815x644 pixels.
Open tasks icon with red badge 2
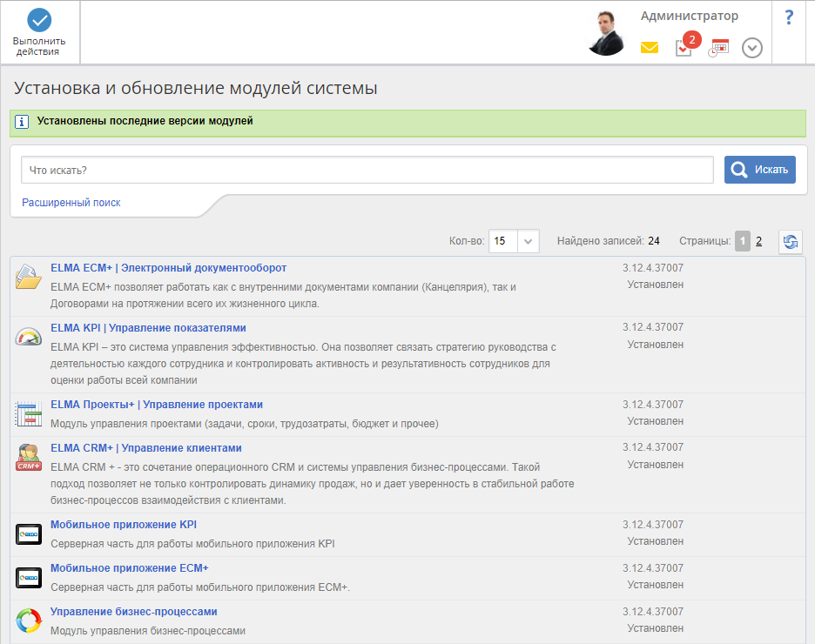point(687,44)
